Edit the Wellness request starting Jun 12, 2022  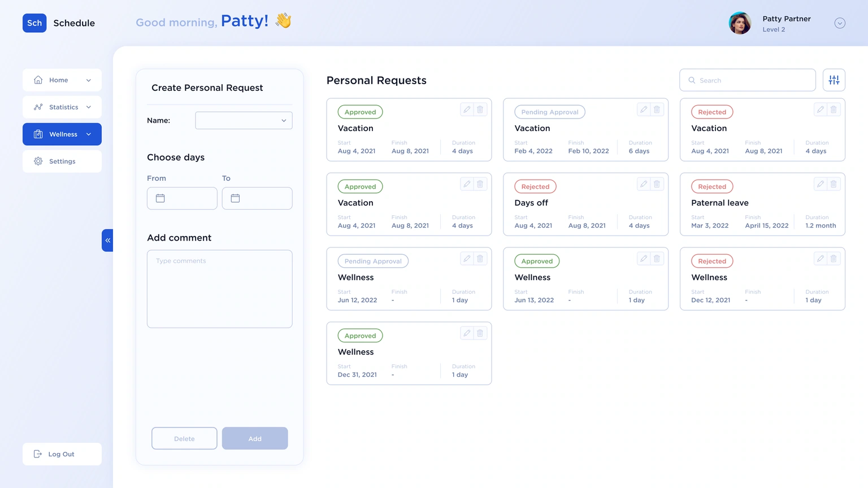pos(467,259)
